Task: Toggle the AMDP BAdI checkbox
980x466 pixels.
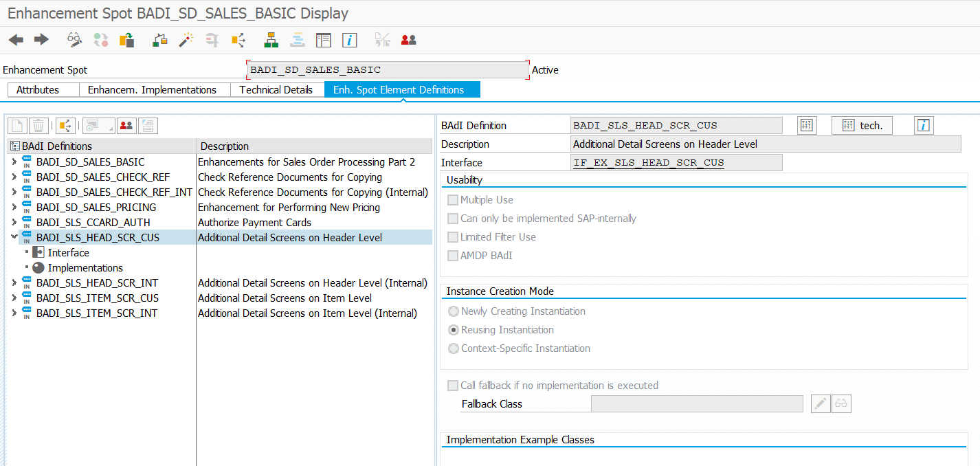Action: (x=453, y=256)
